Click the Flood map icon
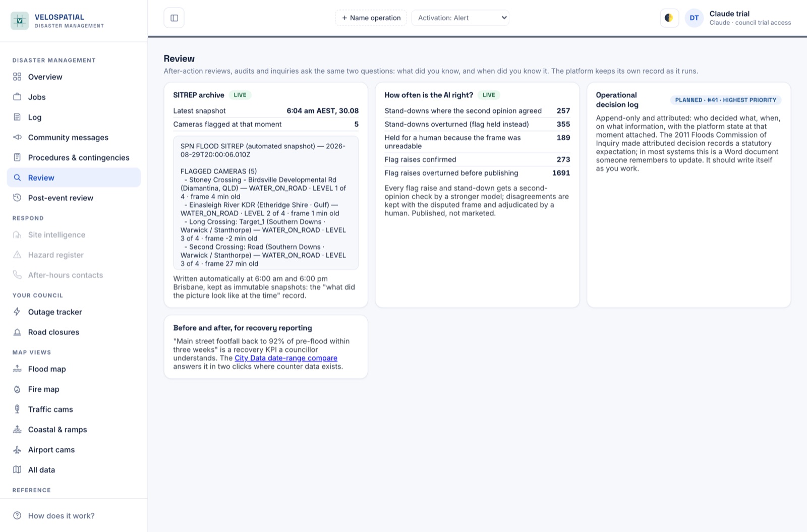The width and height of the screenshot is (807, 532). point(17,369)
